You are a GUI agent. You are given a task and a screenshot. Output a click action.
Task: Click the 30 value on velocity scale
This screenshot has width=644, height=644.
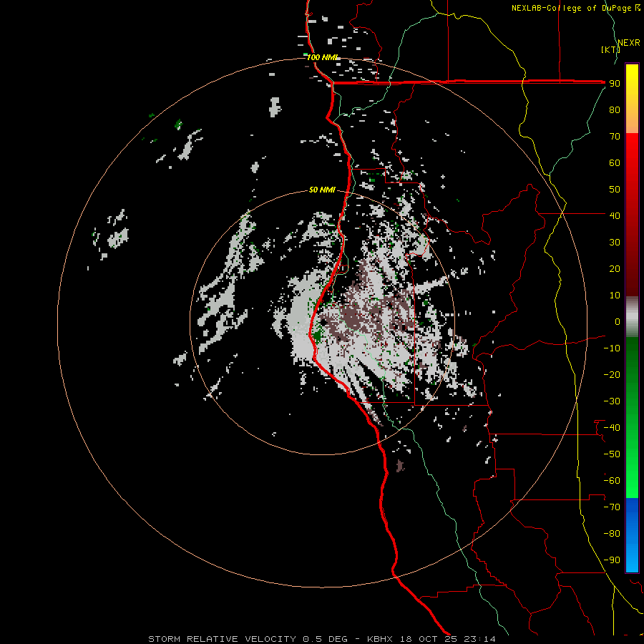(x=615, y=243)
